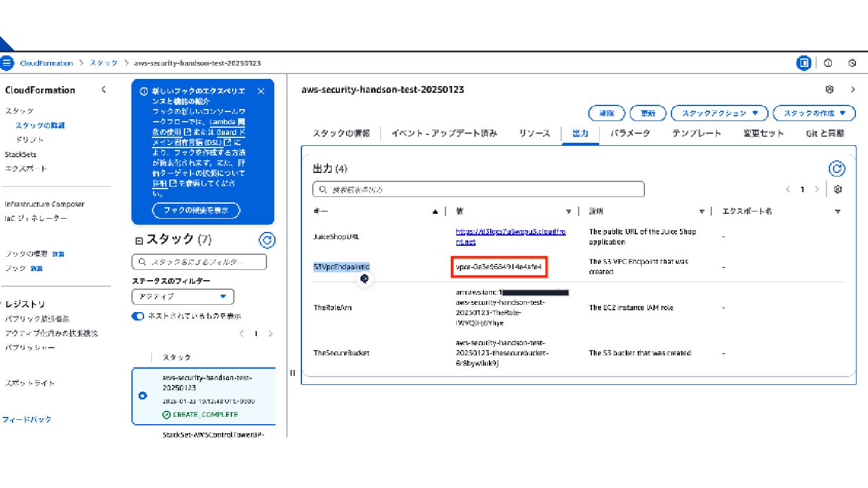Refresh the stacks list
The height and width of the screenshot is (488, 868).
267,240
